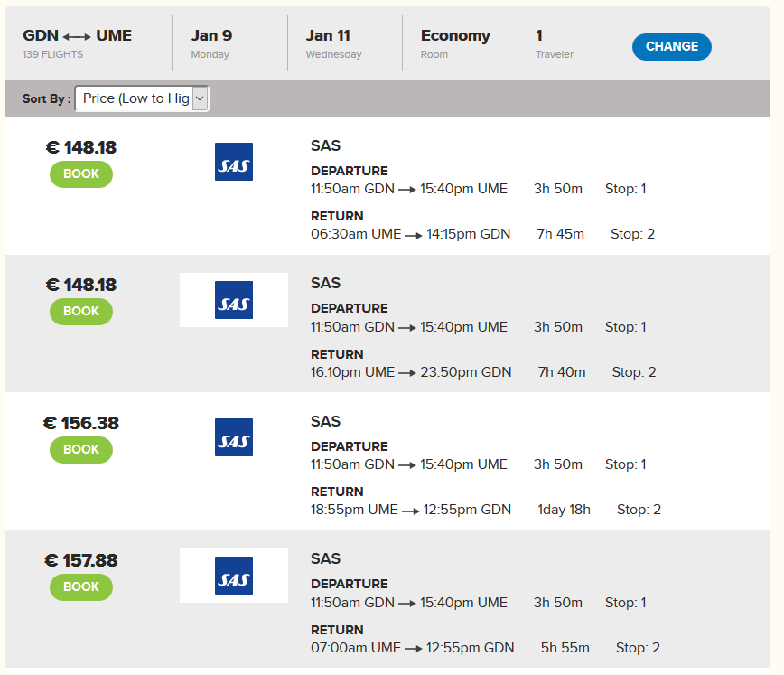Click the SAS logo in the second flight result
This screenshot has width=784, height=675.
point(234,300)
